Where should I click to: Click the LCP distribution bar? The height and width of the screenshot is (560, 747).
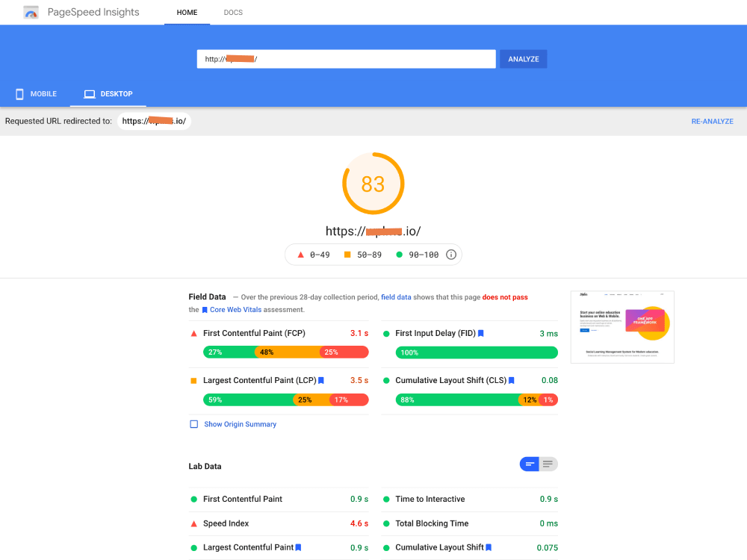tap(286, 399)
